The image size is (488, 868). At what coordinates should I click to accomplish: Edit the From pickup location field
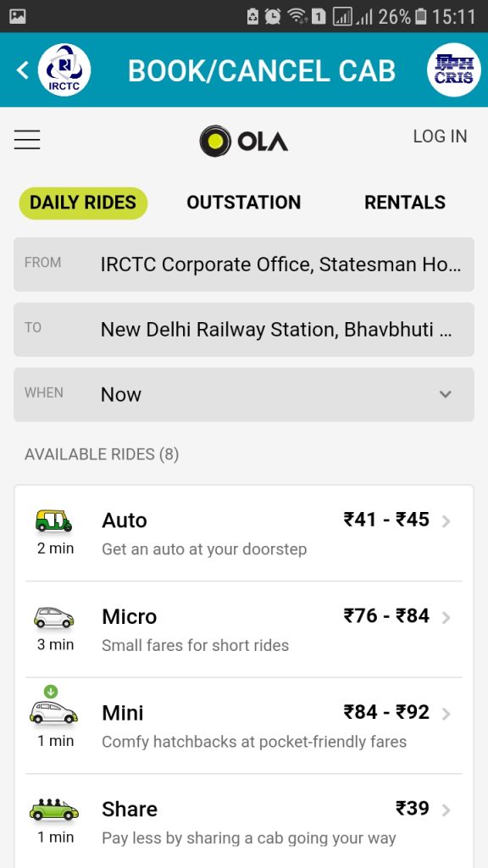(244, 264)
